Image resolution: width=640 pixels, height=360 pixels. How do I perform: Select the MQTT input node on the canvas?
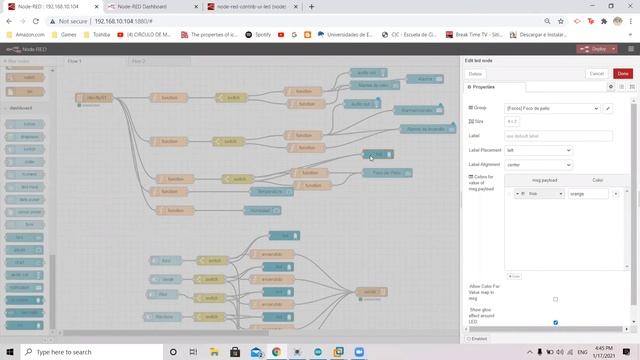[94, 98]
